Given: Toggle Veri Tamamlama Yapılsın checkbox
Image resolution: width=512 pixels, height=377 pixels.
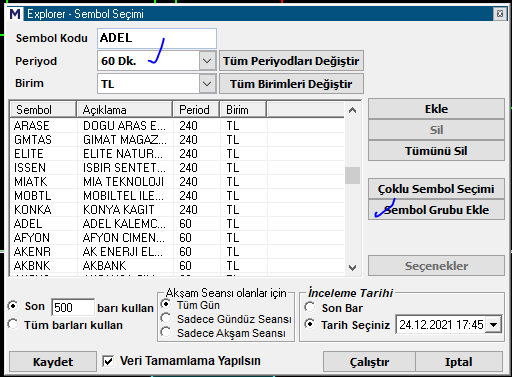Looking at the screenshot, I should (108, 361).
